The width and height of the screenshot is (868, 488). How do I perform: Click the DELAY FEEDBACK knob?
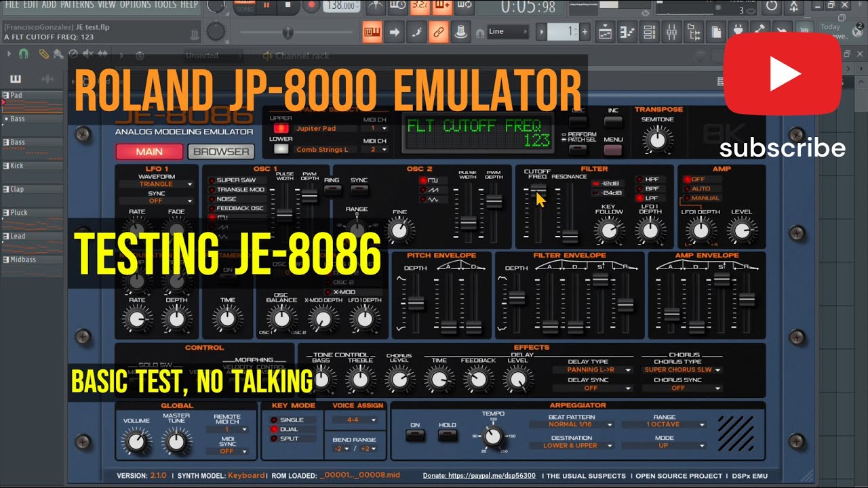[x=478, y=380]
